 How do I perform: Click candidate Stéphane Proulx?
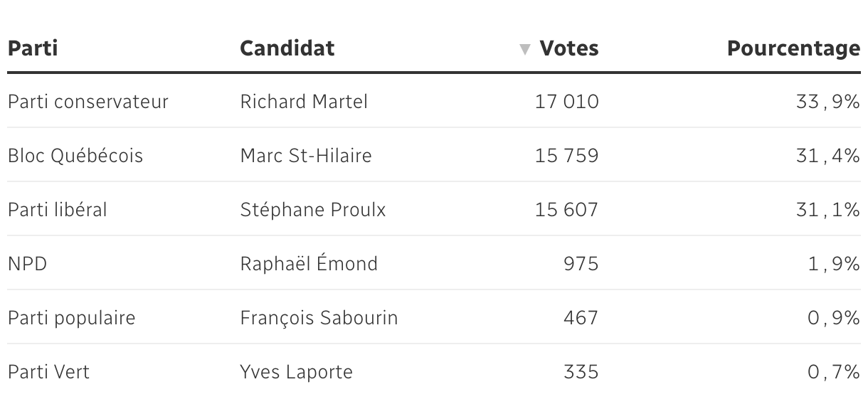[313, 210]
